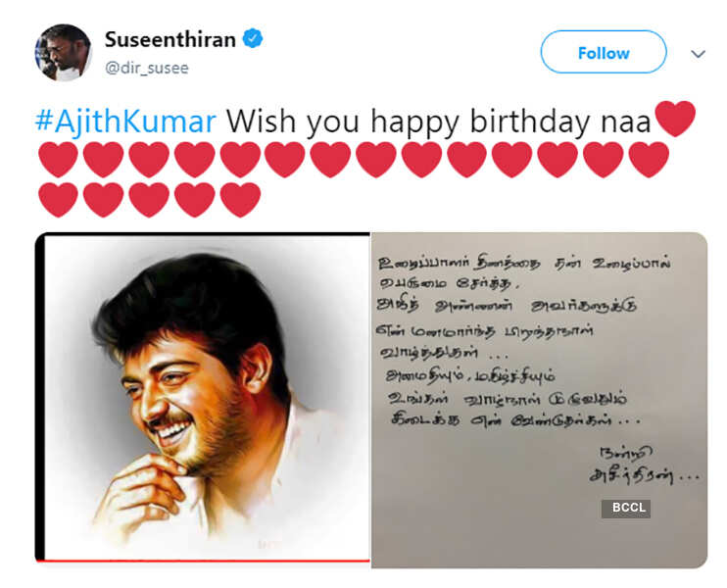
Task: Click the blue verified badge
Action: tap(253, 38)
